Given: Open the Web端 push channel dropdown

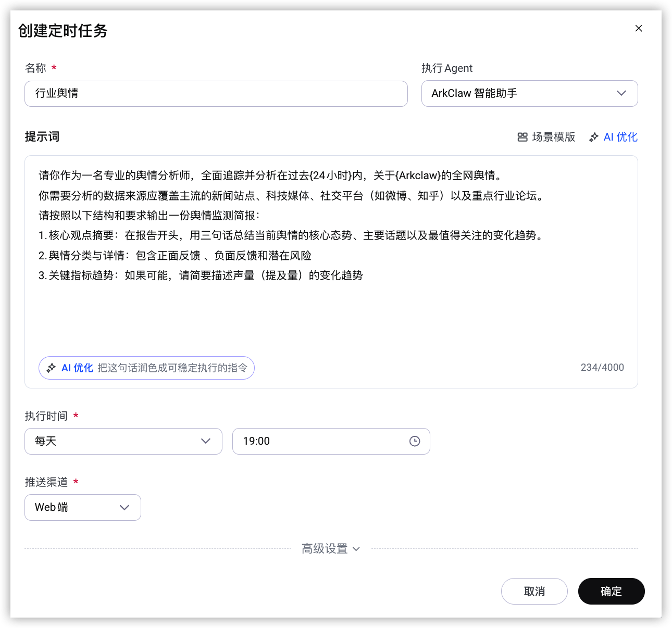Looking at the screenshot, I should [83, 507].
